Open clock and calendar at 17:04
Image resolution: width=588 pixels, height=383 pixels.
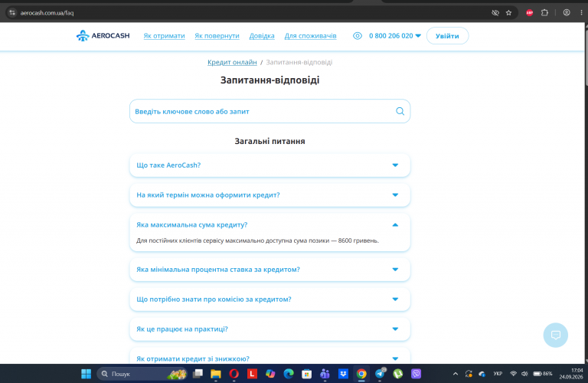(x=571, y=374)
